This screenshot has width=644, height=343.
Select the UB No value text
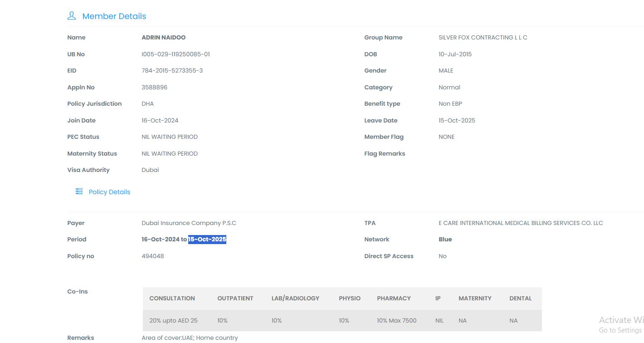[x=176, y=54]
